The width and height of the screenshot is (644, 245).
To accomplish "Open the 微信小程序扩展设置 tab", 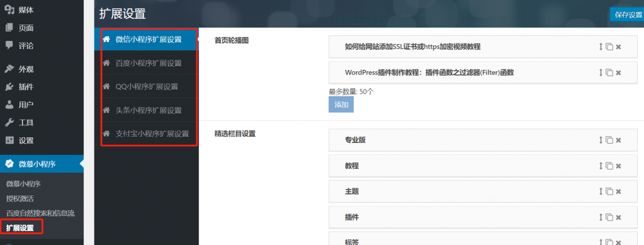I will click(146, 40).
